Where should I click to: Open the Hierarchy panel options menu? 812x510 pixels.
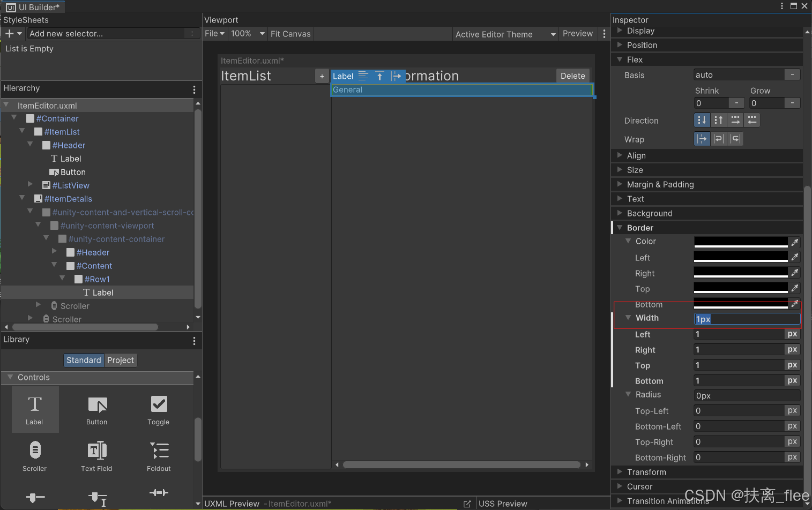[194, 89]
